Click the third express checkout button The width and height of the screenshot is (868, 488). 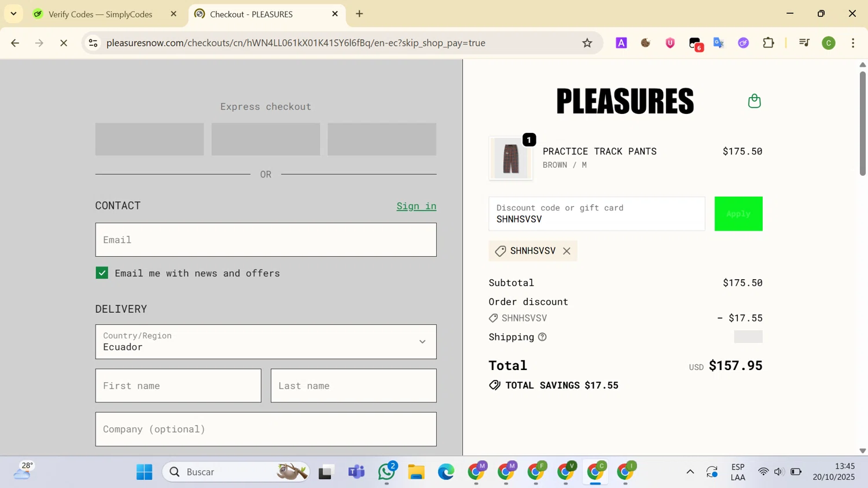pyautogui.click(x=382, y=139)
